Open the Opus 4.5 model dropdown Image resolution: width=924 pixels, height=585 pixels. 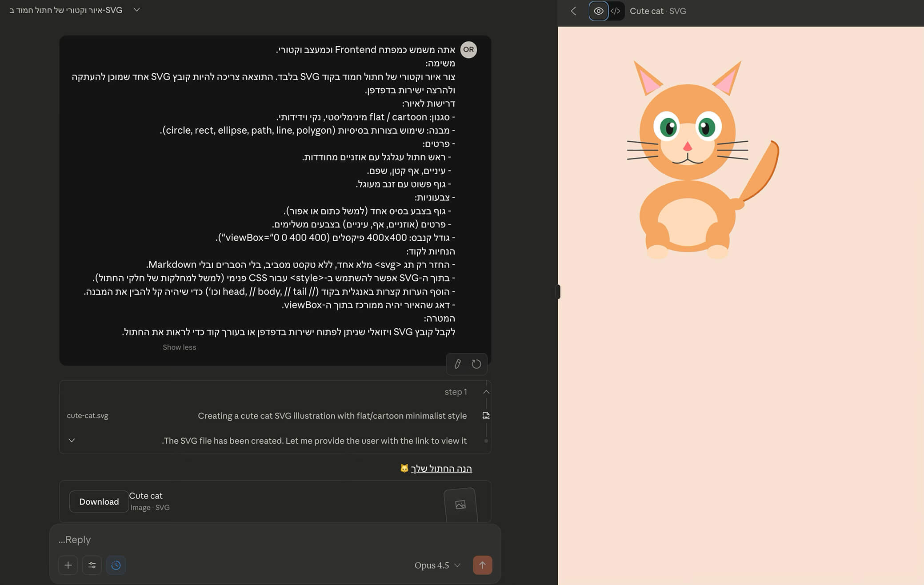437,565
